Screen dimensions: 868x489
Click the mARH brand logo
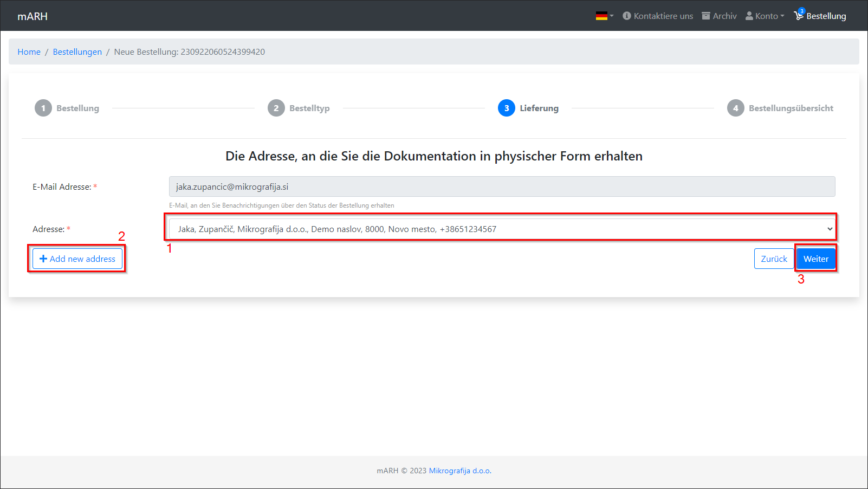[x=33, y=16]
